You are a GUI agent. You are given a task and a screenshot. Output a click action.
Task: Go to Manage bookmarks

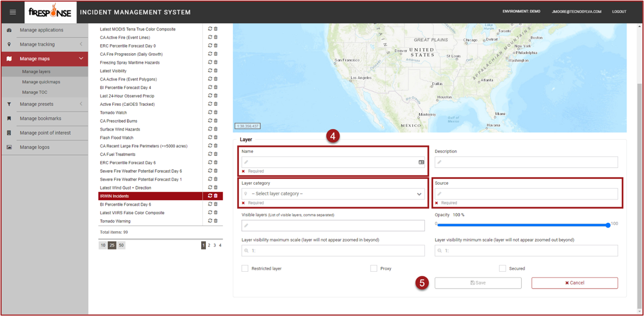[41, 118]
